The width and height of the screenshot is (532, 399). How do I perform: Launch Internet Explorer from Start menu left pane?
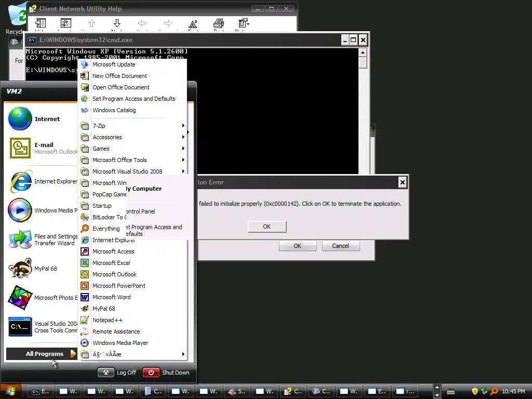click(x=42, y=181)
